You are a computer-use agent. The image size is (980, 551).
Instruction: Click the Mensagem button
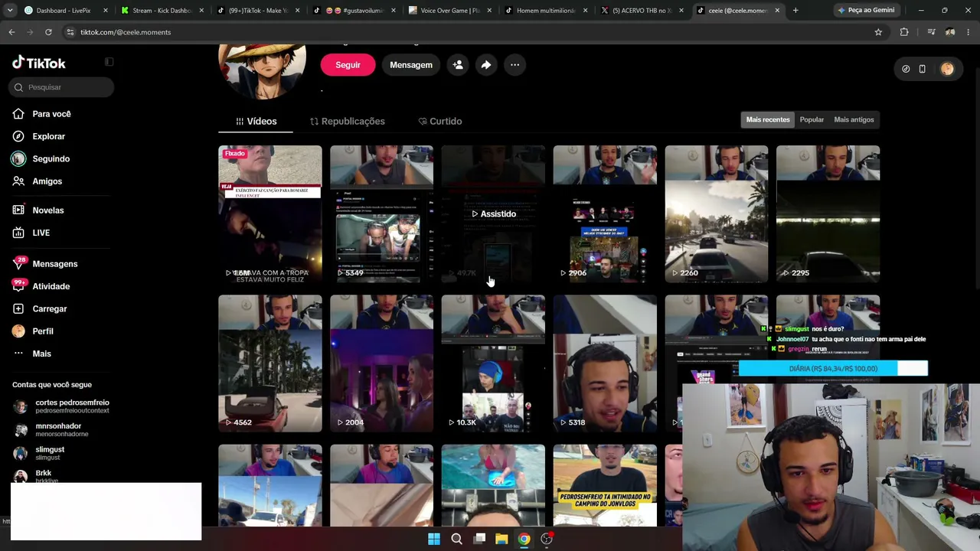tap(411, 65)
